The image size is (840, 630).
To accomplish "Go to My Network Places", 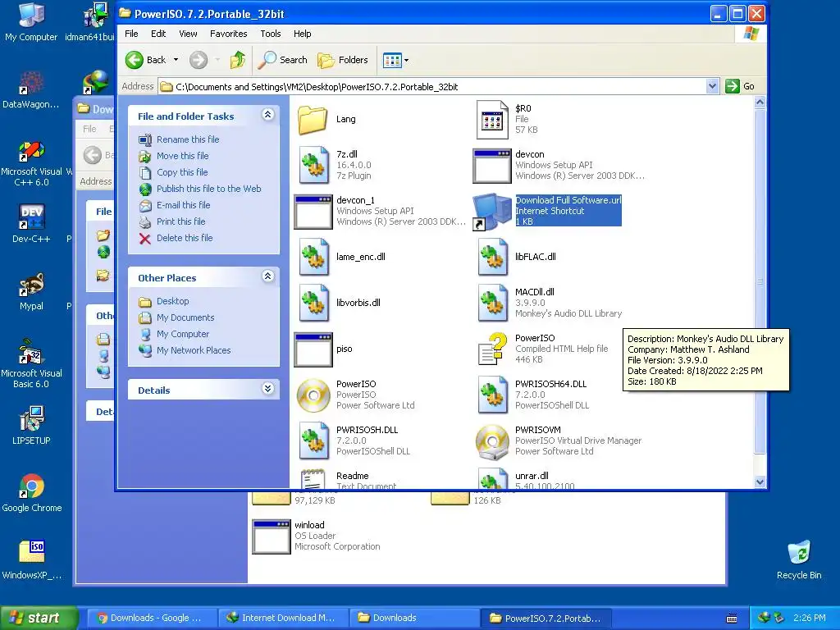I will tap(194, 350).
